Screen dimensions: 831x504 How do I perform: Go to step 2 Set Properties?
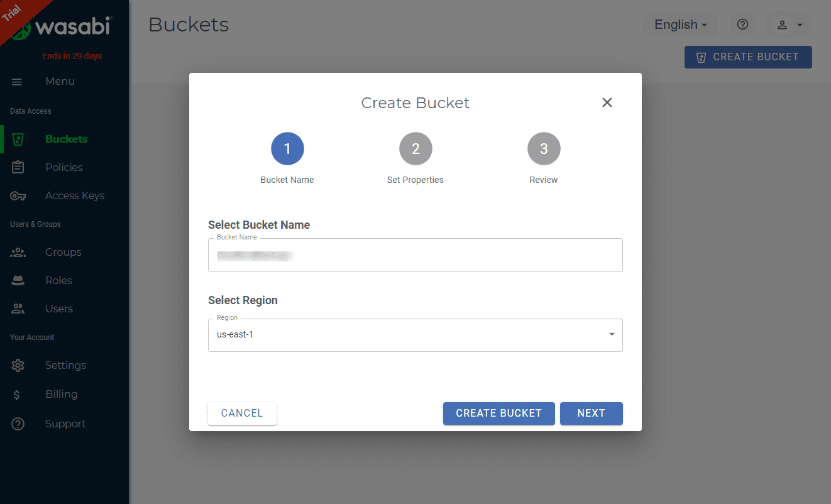(415, 149)
